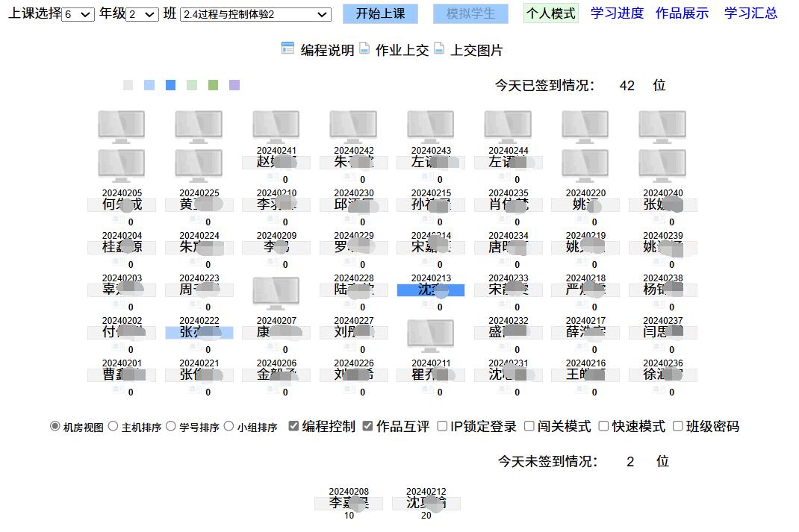Click student ID 20240230

click(x=354, y=193)
